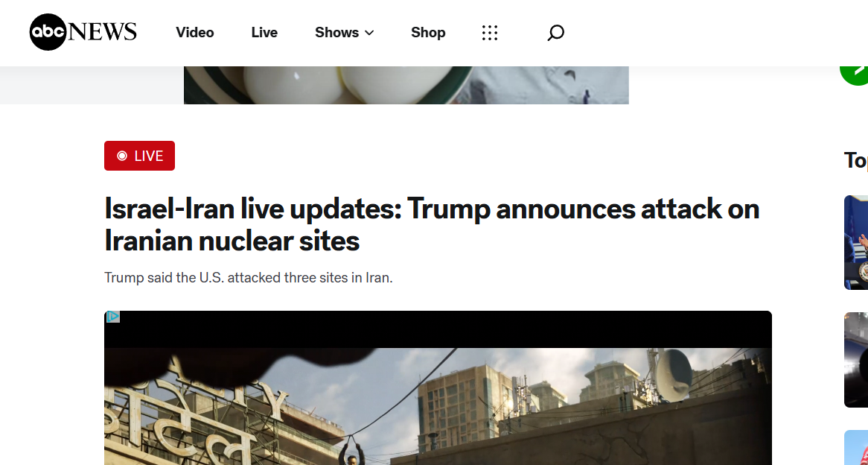Open the first top stories thumbnail at right
The image size is (868, 465).
tap(856, 242)
